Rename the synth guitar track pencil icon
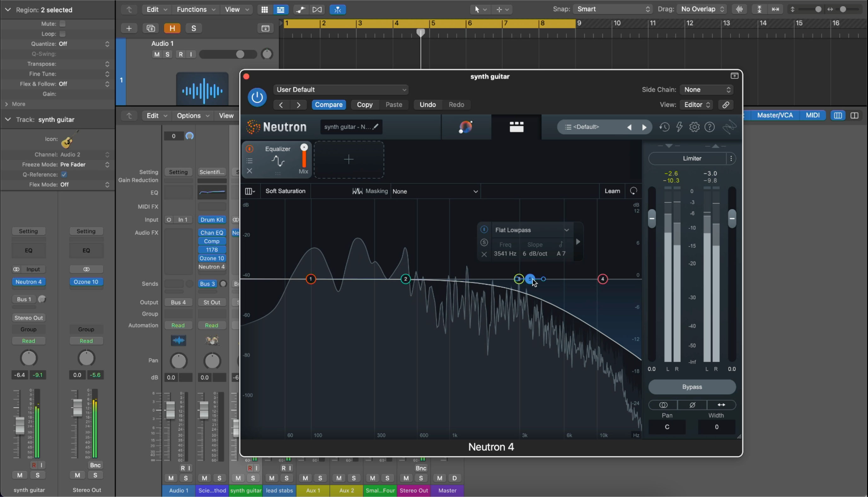The height and width of the screenshot is (497, 868). 375,127
